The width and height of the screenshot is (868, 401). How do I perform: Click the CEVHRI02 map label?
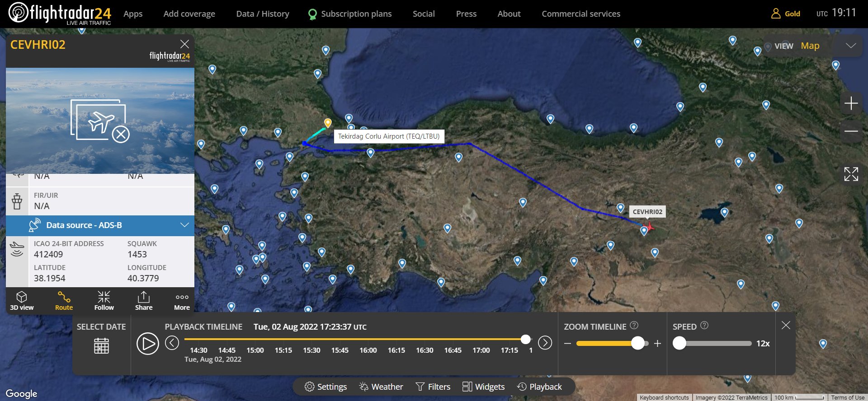[x=647, y=212]
